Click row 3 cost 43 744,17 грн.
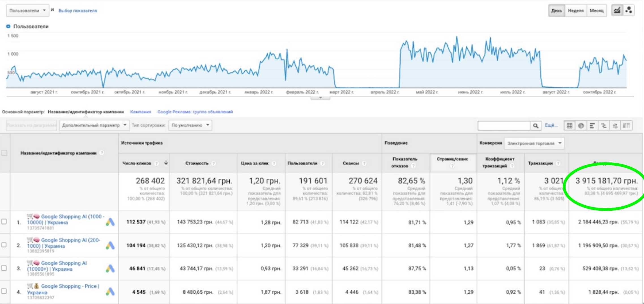Screen dimensions: 644x304 [196, 269]
